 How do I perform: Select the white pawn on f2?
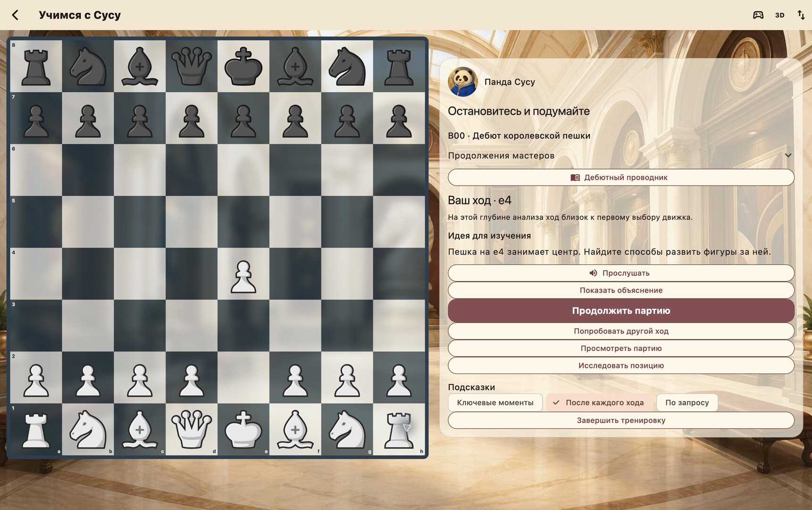[295, 378]
